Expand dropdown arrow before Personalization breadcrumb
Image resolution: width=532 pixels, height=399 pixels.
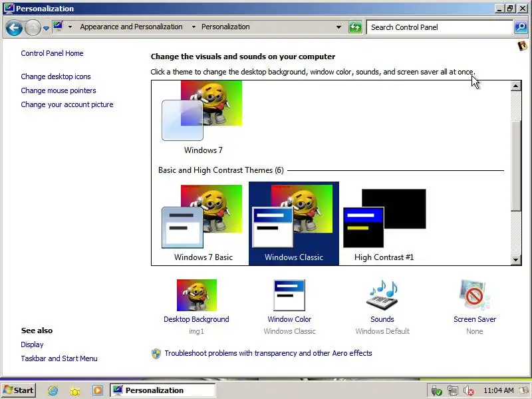click(194, 27)
